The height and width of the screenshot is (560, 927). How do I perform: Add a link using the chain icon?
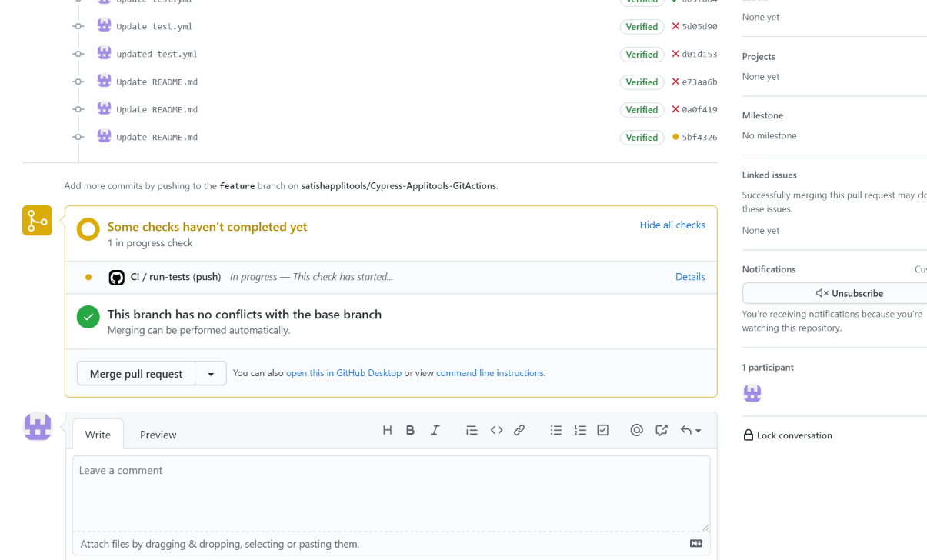click(x=519, y=431)
